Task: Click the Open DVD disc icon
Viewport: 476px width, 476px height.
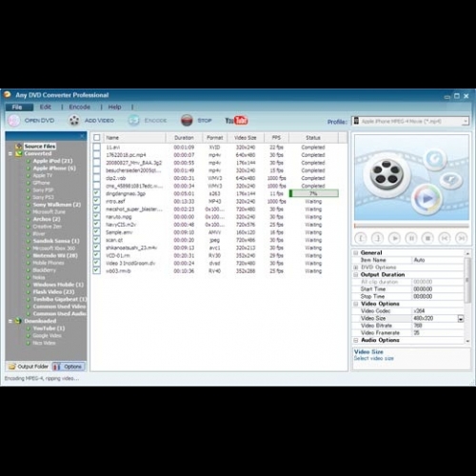Action: click(14, 121)
